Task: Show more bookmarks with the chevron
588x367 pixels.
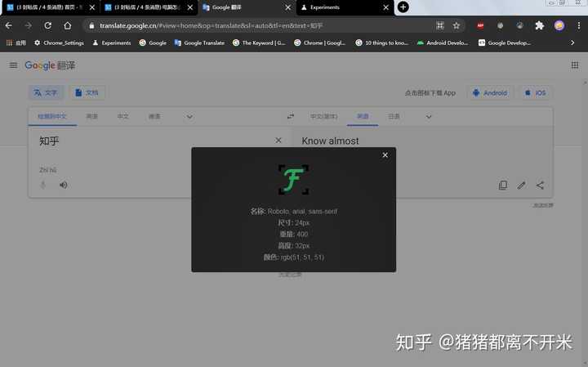Action: pos(572,43)
